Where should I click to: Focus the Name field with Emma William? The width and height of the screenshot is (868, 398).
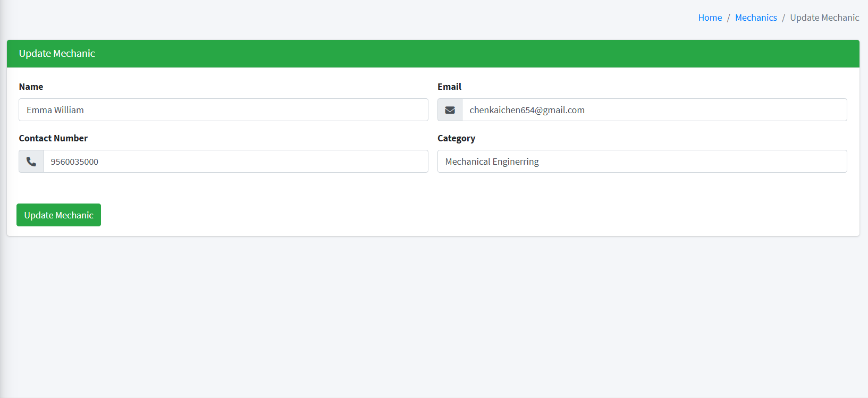[223, 110]
